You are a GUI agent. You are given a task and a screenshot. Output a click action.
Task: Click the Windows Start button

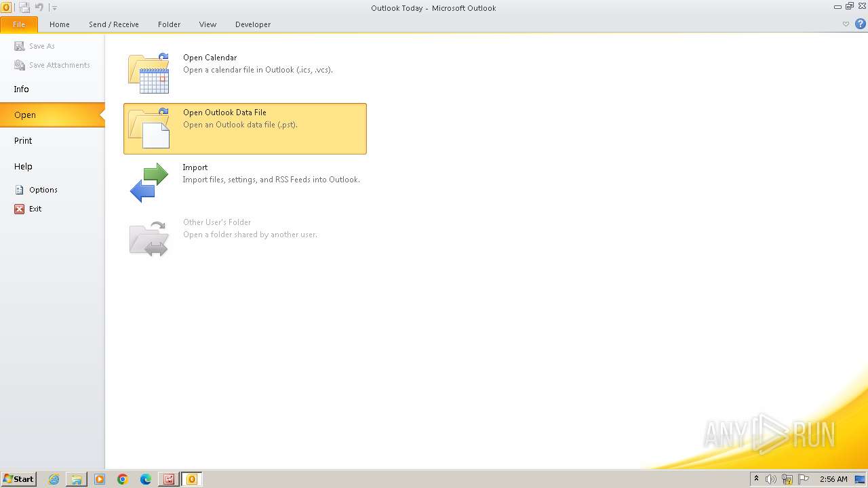tap(18, 479)
